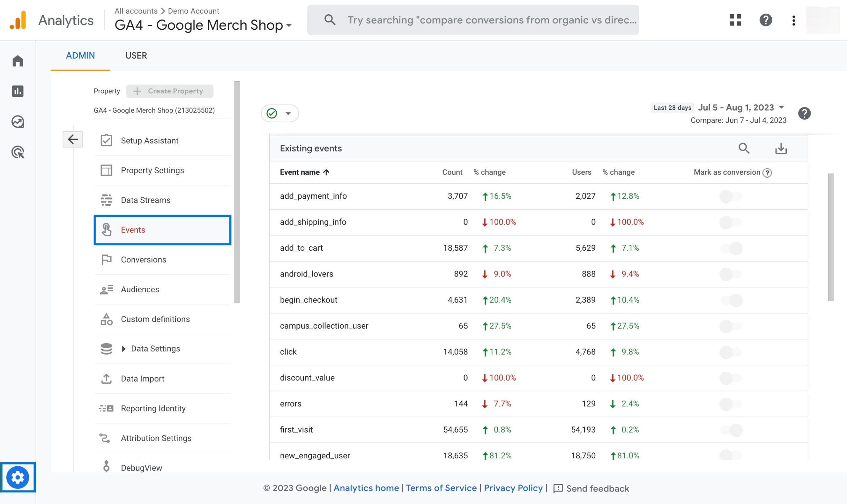Open the Analytics home link
Screen dimensions: 847x504
(366, 488)
